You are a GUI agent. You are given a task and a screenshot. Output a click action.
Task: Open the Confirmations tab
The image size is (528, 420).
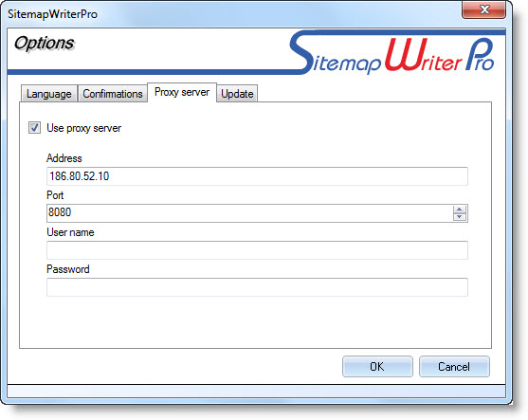pyautogui.click(x=113, y=93)
